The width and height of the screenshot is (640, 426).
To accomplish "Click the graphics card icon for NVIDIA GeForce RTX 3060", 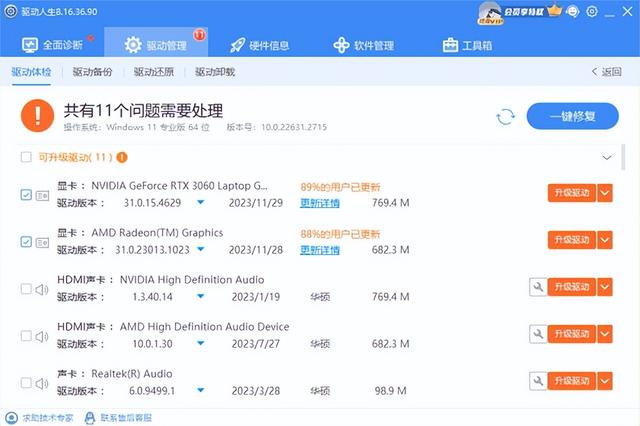I will (x=42, y=196).
